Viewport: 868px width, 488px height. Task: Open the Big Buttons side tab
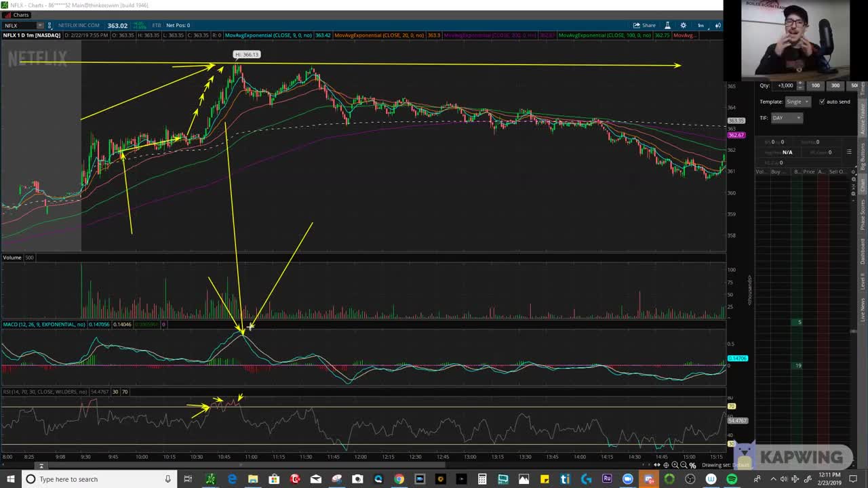(863, 156)
